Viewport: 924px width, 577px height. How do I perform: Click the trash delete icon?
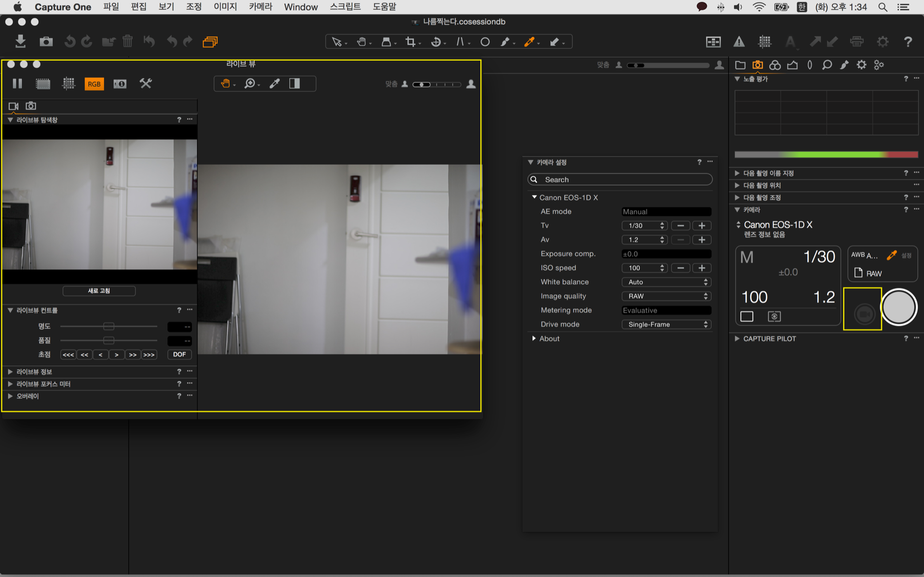(x=127, y=42)
